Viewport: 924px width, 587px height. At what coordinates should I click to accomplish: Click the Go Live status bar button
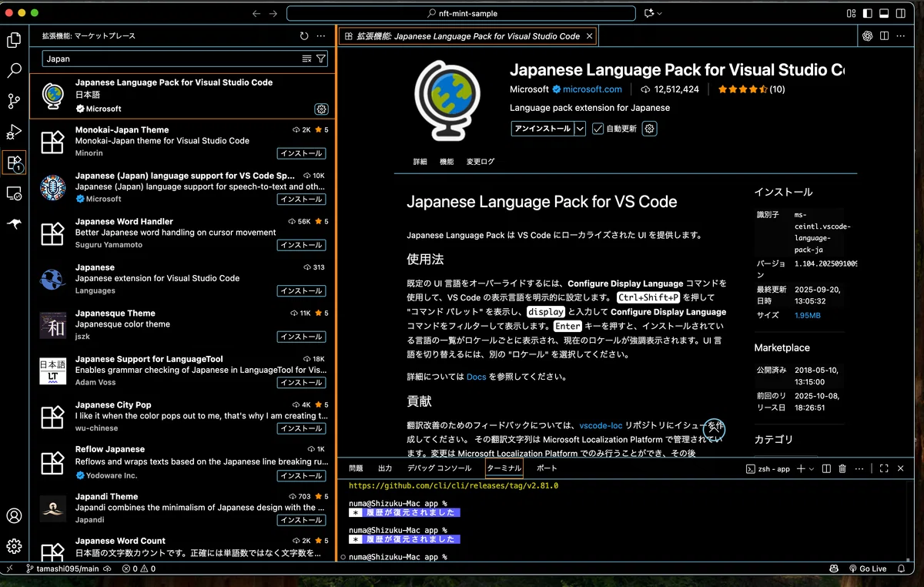tap(868, 569)
